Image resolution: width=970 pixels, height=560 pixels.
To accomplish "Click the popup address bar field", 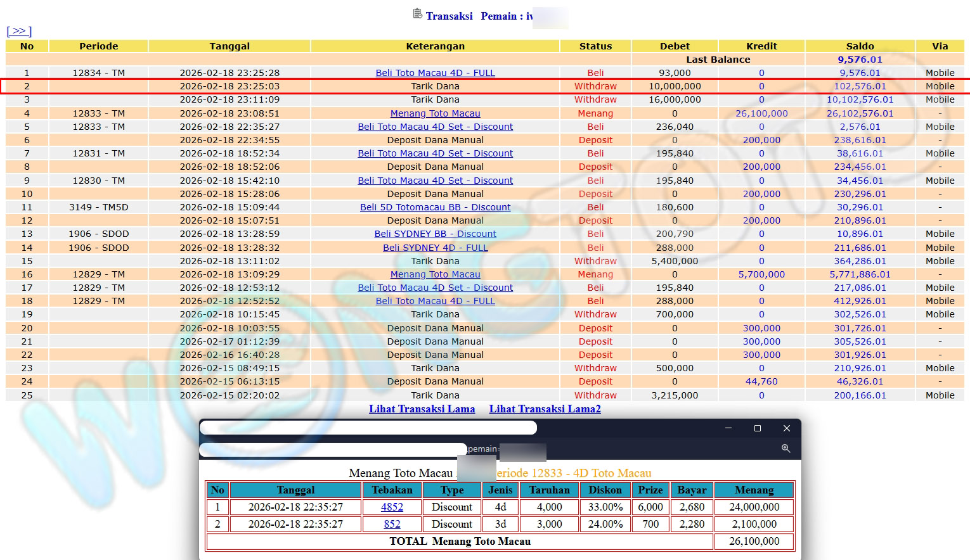I will (333, 449).
